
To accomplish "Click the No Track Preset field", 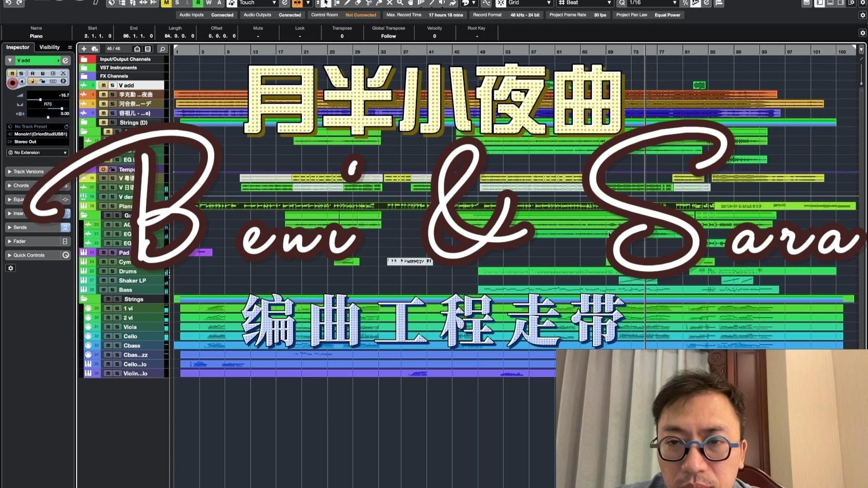I will coord(31,126).
